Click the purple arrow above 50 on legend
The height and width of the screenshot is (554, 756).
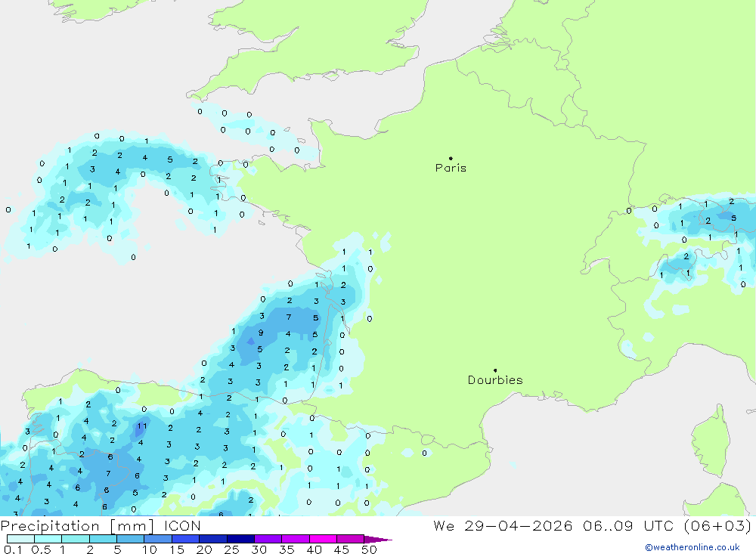click(x=378, y=540)
